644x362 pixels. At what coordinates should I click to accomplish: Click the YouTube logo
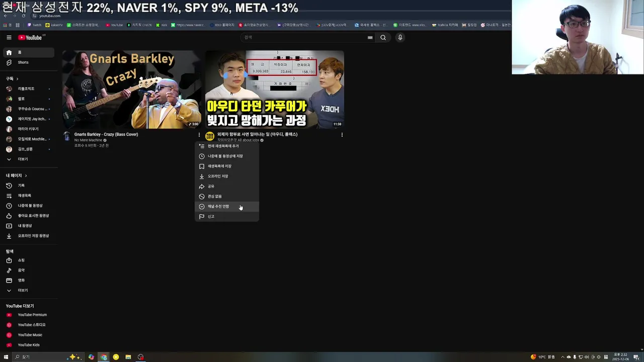pos(31,38)
